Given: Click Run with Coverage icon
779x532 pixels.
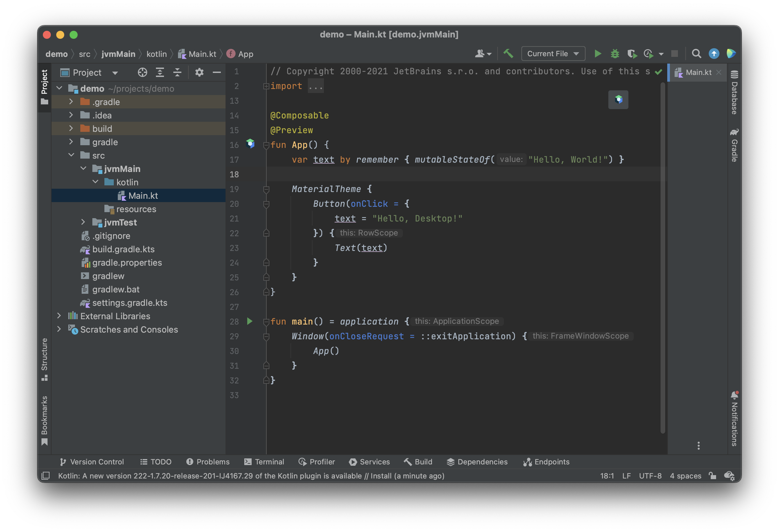Looking at the screenshot, I should pyautogui.click(x=631, y=54).
